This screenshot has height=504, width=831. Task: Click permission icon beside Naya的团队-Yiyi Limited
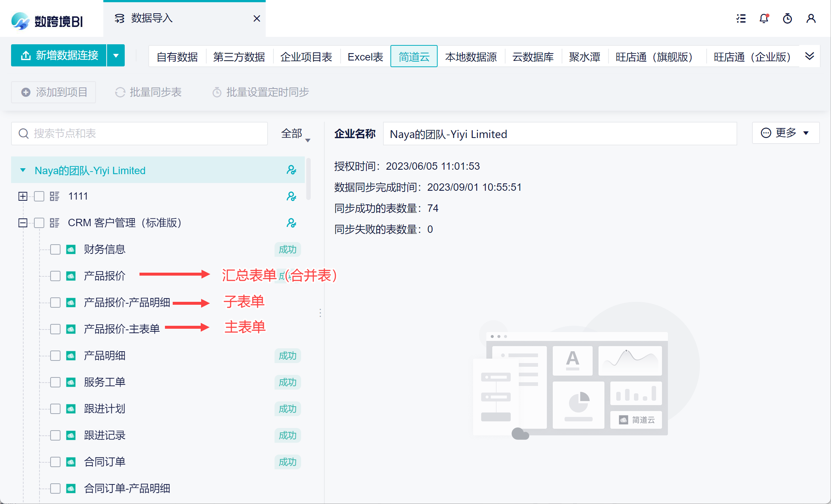click(x=291, y=170)
